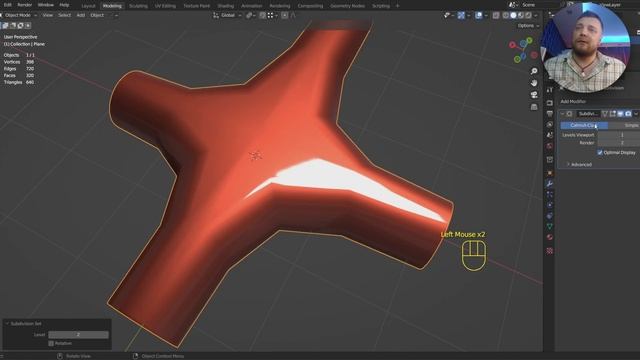
Task: Select Simple subdivision type
Action: tap(624, 125)
